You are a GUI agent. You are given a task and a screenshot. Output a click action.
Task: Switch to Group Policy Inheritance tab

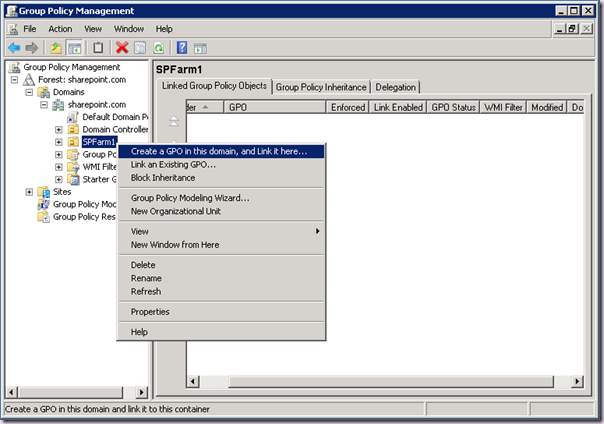click(321, 87)
